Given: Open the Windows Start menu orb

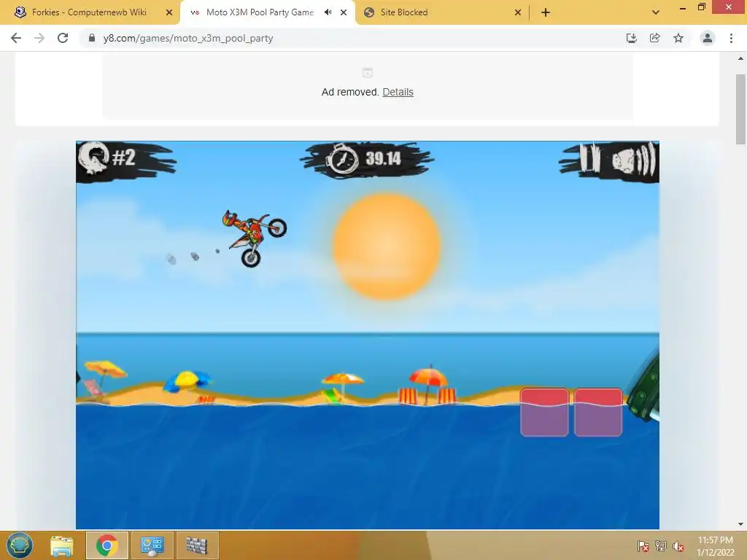Looking at the screenshot, I should [x=20, y=545].
